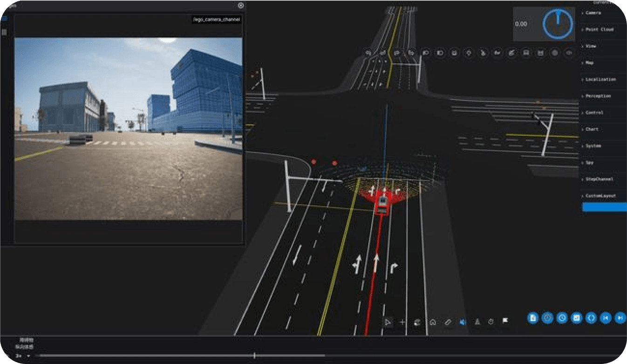Image resolution: width=627 pixels, height=364 pixels.
Task: Click the blue document file button
Action: tap(533, 318)
